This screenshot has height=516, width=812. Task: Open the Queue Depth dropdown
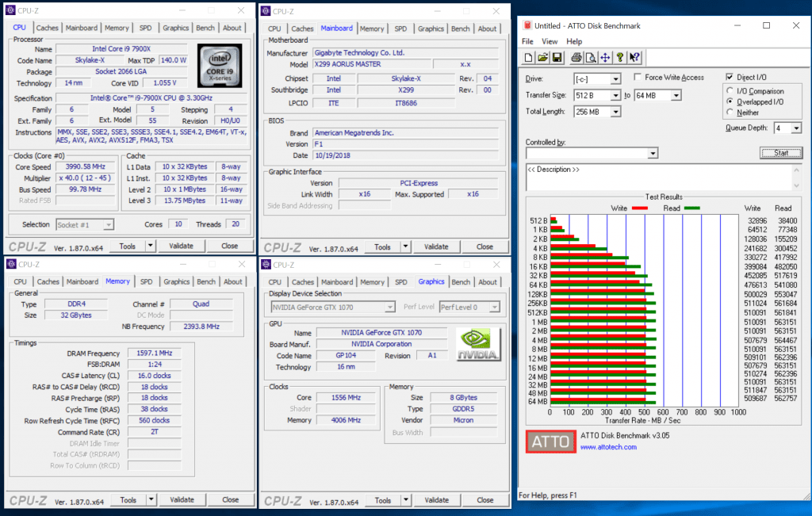click(x=796, y=128)
